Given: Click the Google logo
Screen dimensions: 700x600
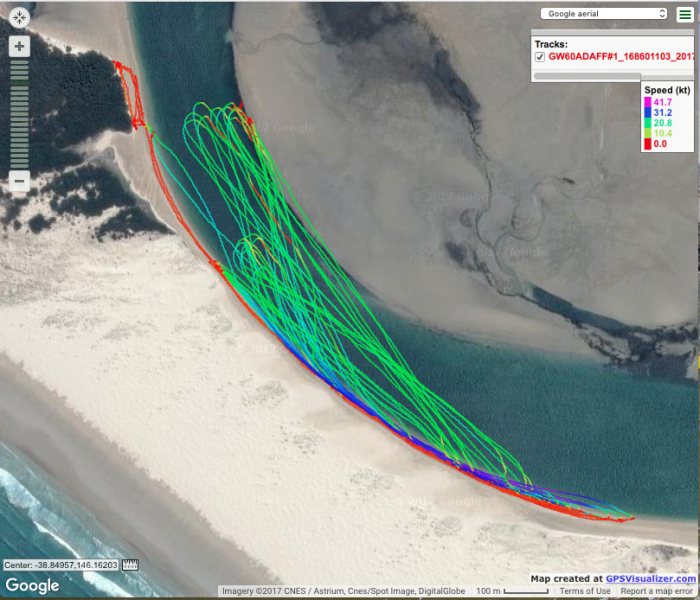Looking at the screenshot, I should point(32,585).
